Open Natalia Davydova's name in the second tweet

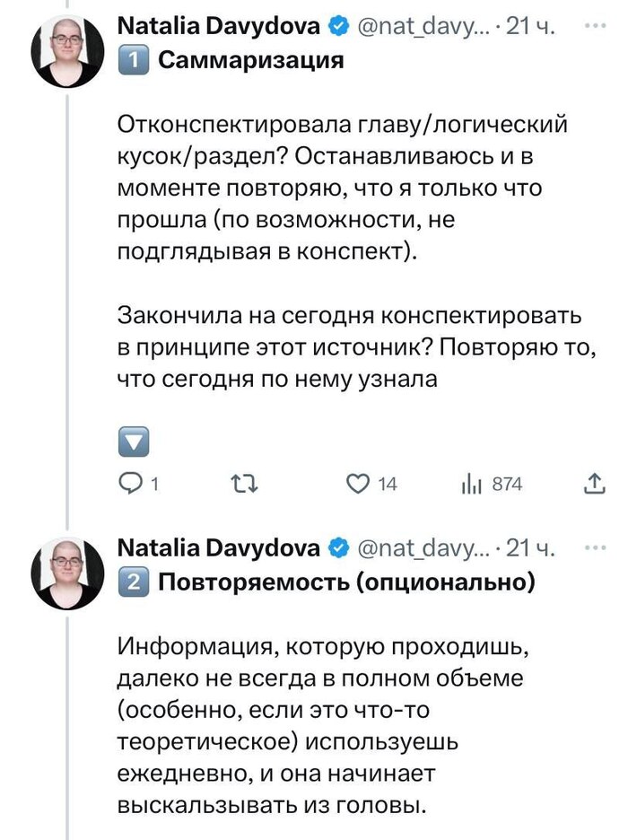pyautogui.click(x=219, y=548)
